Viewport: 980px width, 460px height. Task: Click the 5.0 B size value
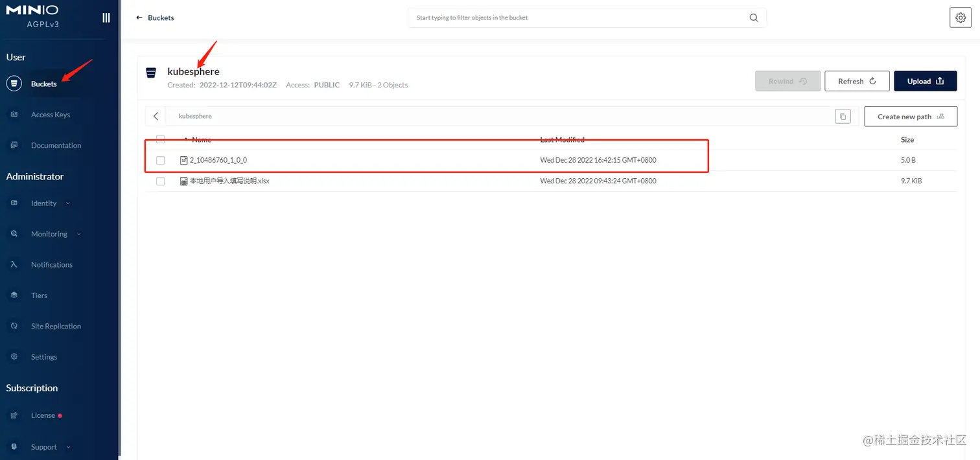pos(908,160)
